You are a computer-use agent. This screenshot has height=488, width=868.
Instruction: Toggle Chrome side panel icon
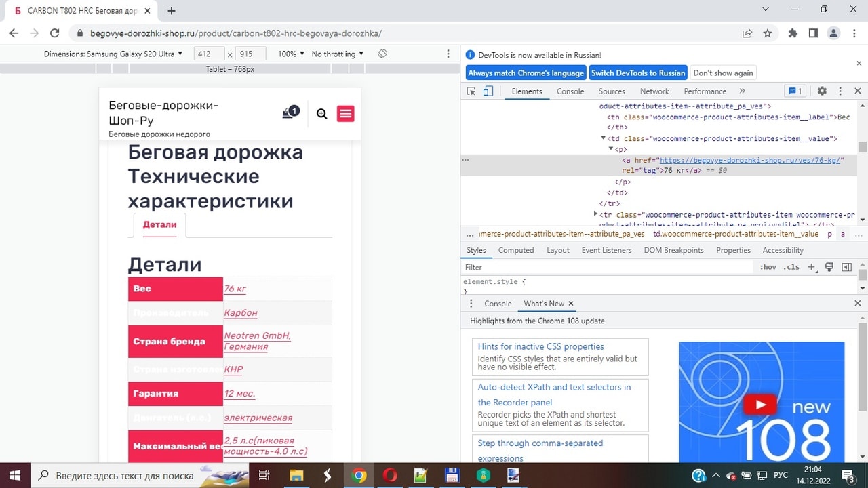[x=813, y=33]
